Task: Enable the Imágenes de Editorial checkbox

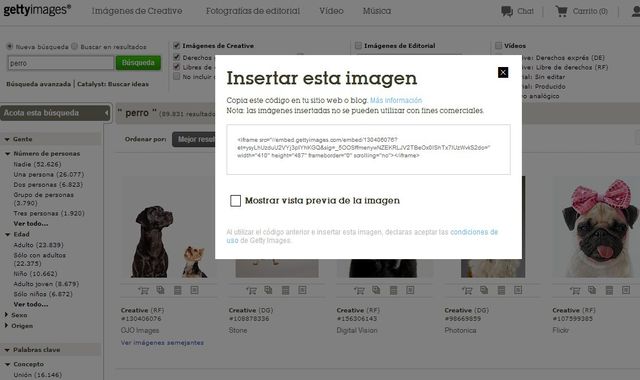Action: (x=358, y=45)
